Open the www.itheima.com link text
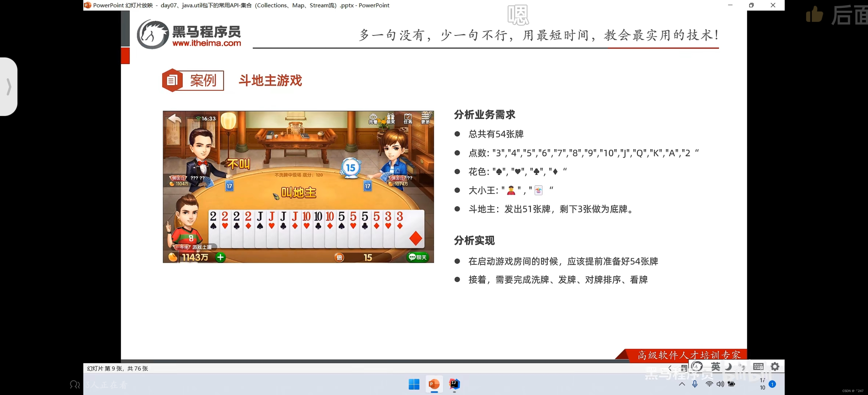Screen dimensions: 868x395 click(207, 43)
